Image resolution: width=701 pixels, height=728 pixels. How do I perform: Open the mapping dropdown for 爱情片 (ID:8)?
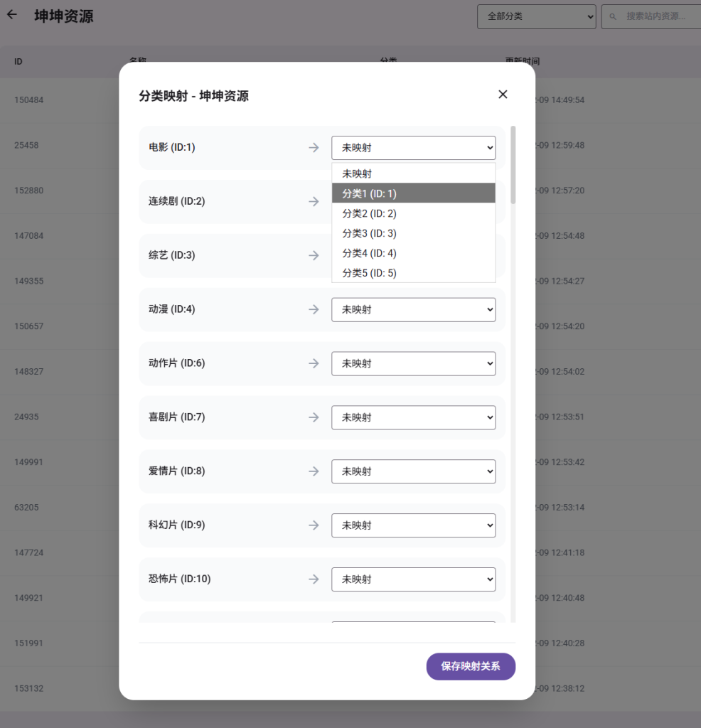[x=413, y=471]
